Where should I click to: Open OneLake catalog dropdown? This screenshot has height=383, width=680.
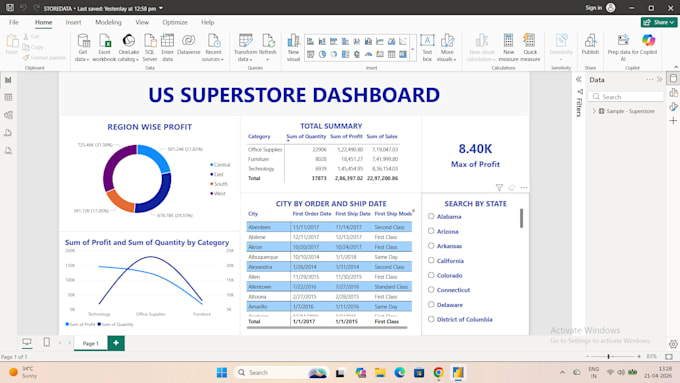[128, 59]
